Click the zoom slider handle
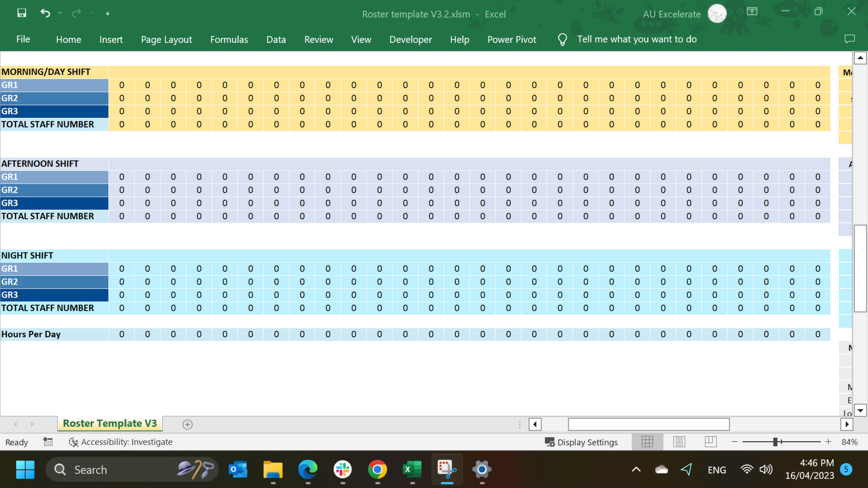 click(x=775, y=442)
